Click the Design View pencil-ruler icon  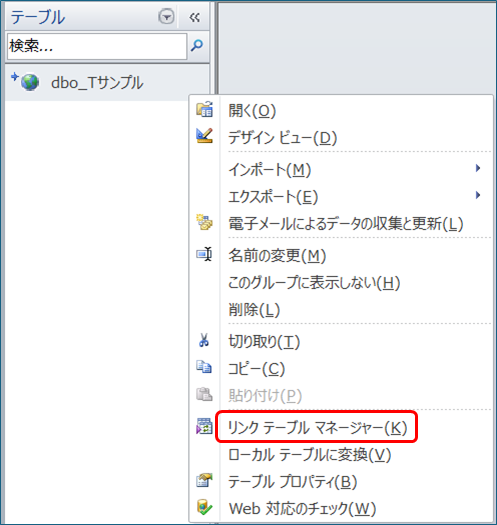[204, 136]
